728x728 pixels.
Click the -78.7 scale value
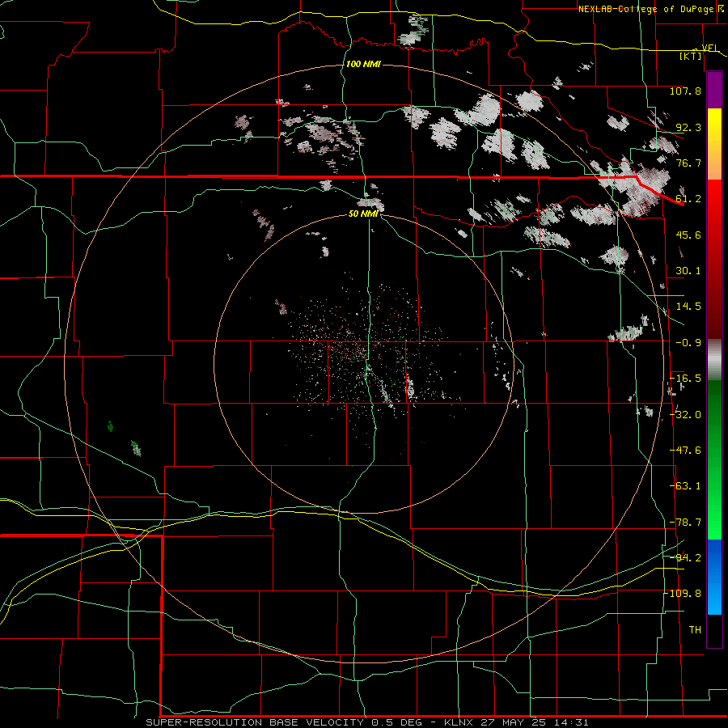tap(685, 523)
